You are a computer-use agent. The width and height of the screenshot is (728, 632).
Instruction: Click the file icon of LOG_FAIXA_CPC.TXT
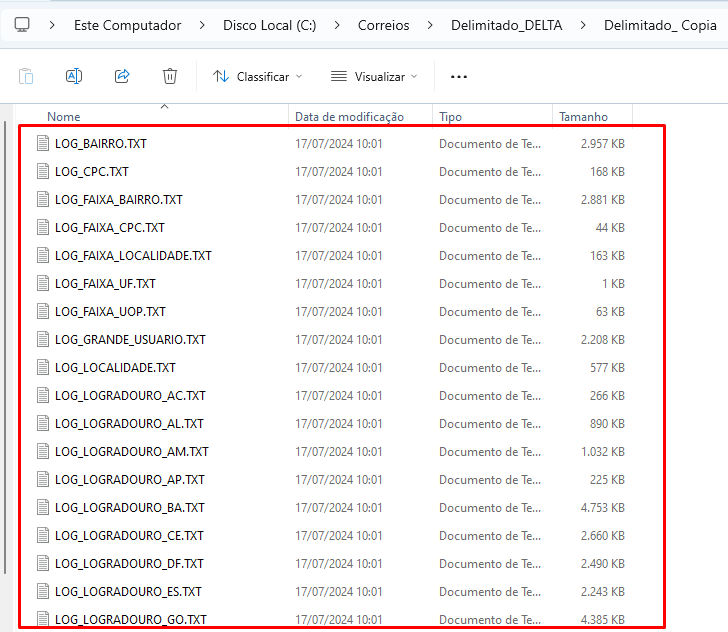(43, 227)
